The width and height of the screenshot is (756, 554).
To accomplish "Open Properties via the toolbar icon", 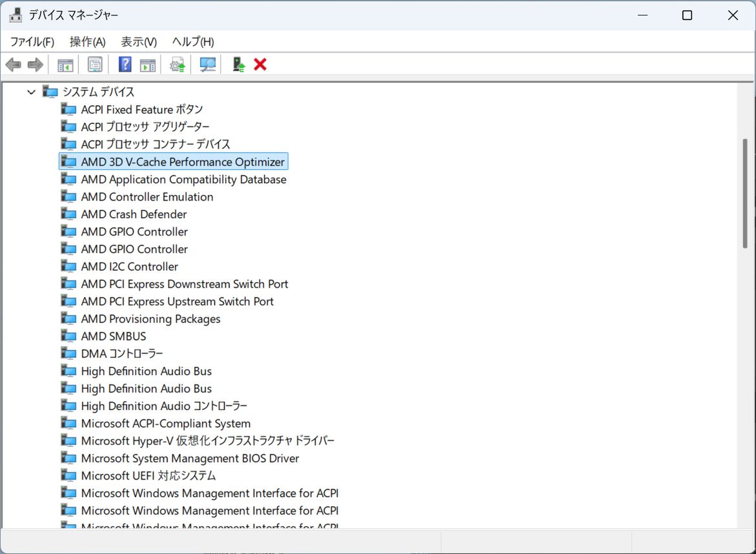I will click(x=95, y=65).
